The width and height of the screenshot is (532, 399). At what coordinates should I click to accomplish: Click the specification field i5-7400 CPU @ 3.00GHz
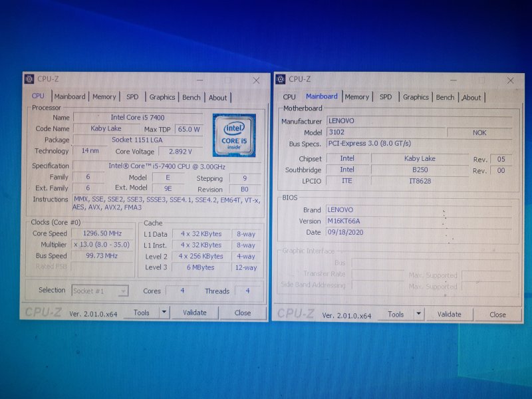coord(167,167)
